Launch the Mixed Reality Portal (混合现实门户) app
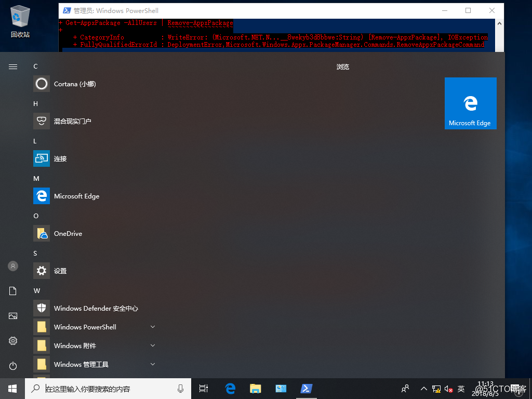Screen dimensions: 532x399 click(95, 121)
